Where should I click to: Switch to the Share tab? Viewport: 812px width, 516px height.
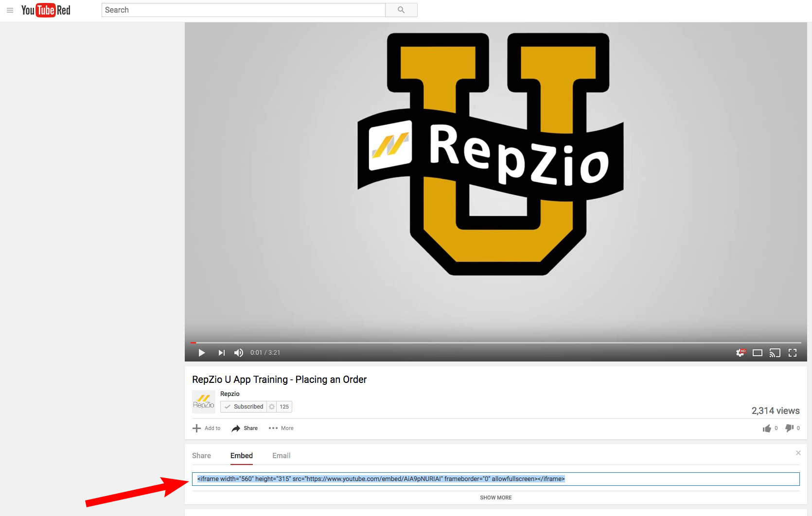tap(201, 456)
